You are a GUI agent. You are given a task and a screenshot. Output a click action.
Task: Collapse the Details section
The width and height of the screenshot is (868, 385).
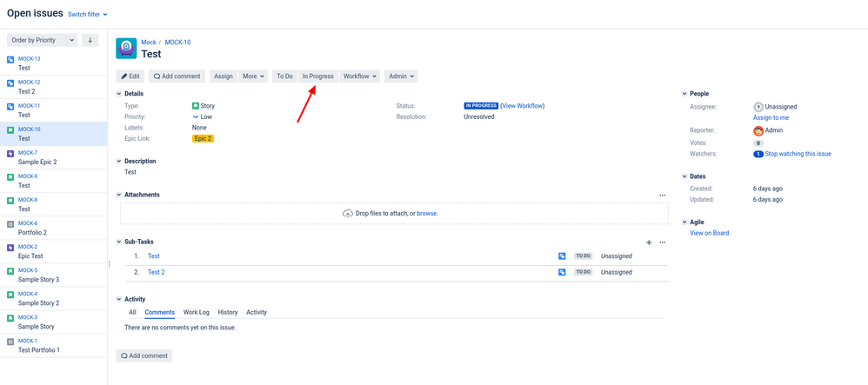[118, 94]
